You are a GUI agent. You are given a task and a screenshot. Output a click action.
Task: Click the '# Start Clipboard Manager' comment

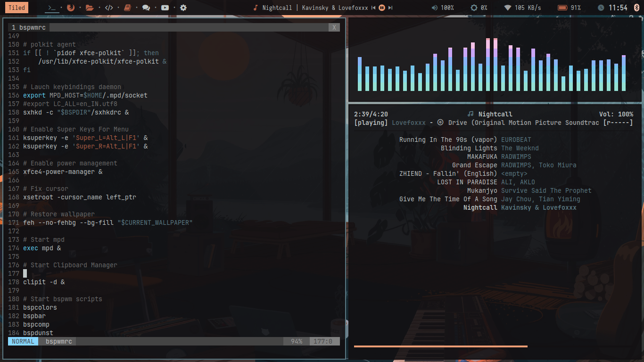tap(70, 265)
